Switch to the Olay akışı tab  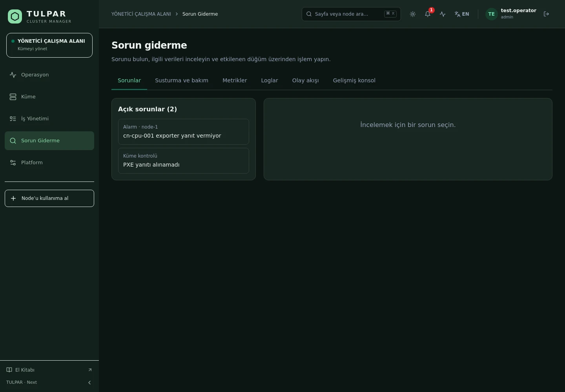click(x=306, y=80)
